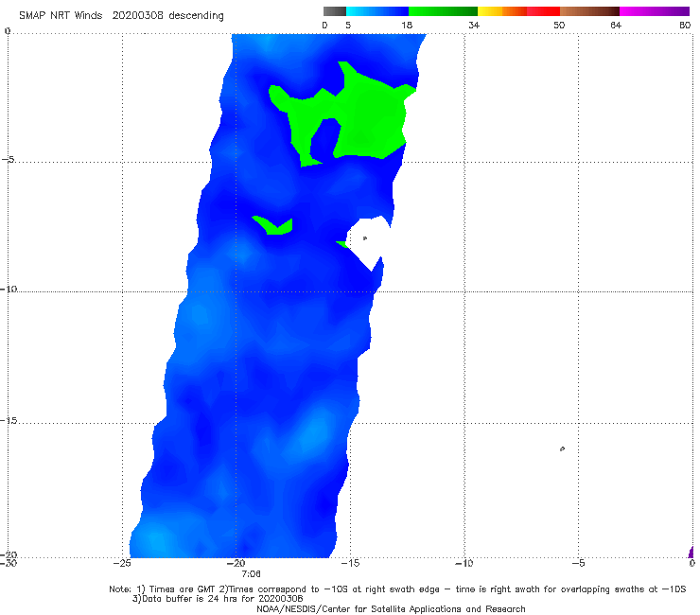Click the longitude axis label "-25"
The image size is (700, 615).
[x=122, y=563]
